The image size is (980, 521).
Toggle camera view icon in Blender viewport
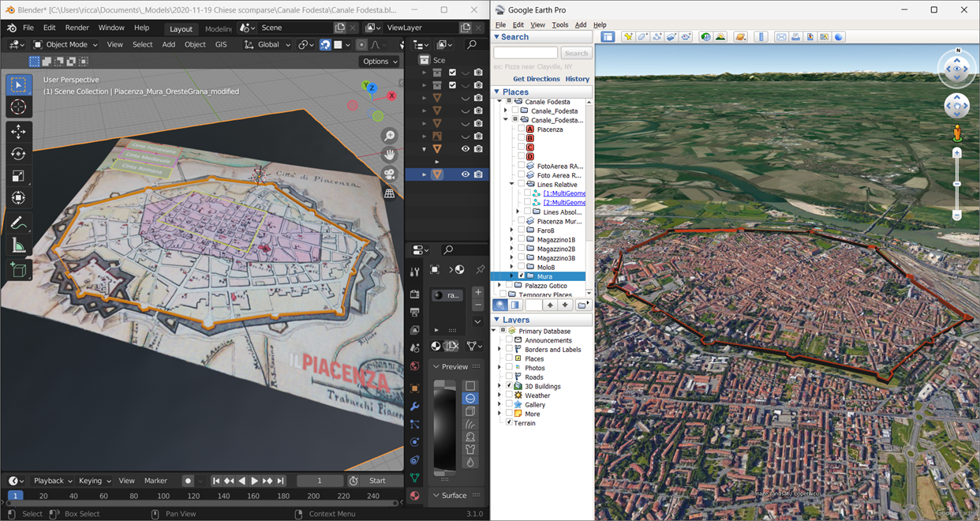point(389,174)
